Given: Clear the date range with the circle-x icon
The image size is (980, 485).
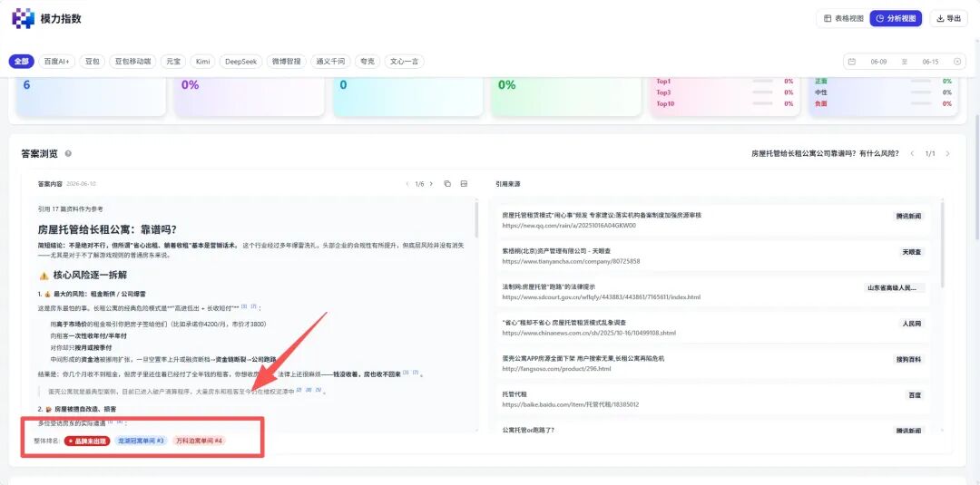Looking at the screenshot, I should coord(957,61).
